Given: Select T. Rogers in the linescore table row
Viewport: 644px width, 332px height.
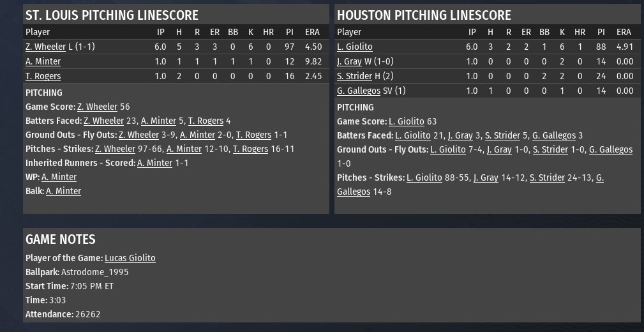Looking at the screenshot, I should coord(43,76).
